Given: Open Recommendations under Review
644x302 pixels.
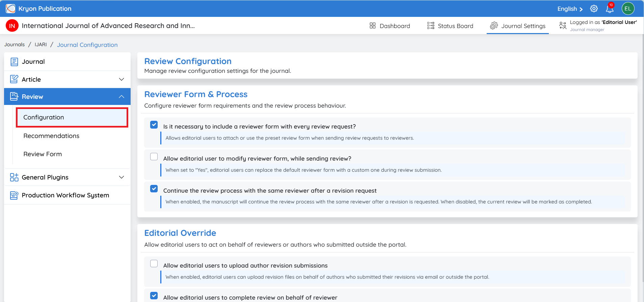Looking at the screenshot, I should 51,136.
